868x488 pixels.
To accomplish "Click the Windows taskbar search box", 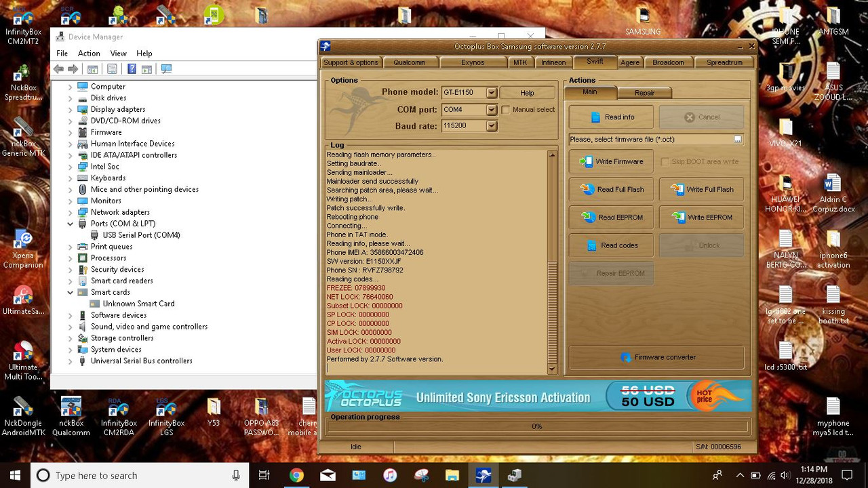I will tap(139, 475).
